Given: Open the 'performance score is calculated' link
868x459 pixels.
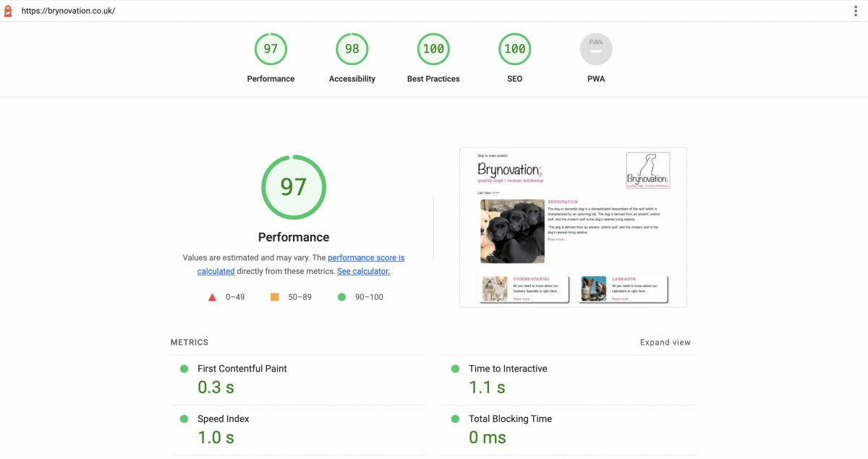Looking at the screenshot, I should [365, 258].
